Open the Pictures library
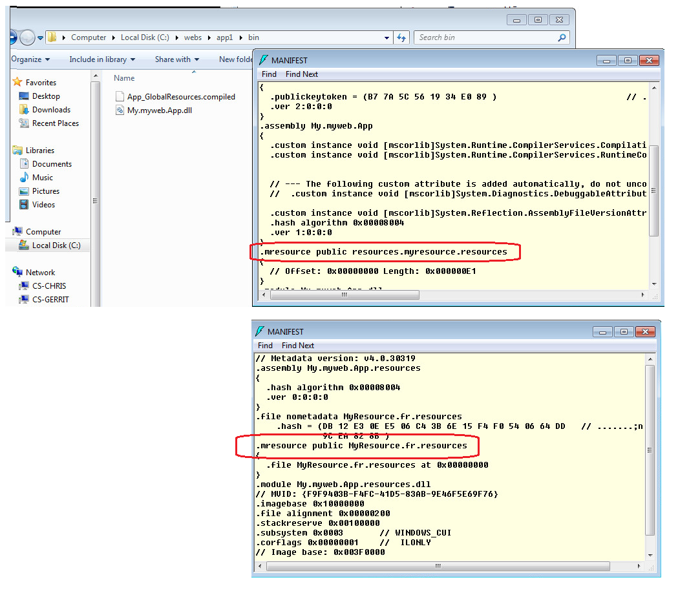 pyautogui.click(x=45, y=191)
